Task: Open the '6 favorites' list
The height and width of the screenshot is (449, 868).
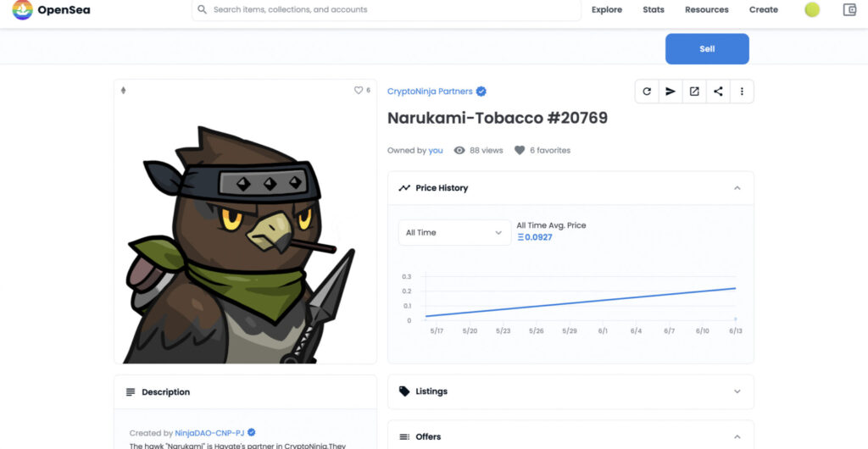Action: (549, 151)
